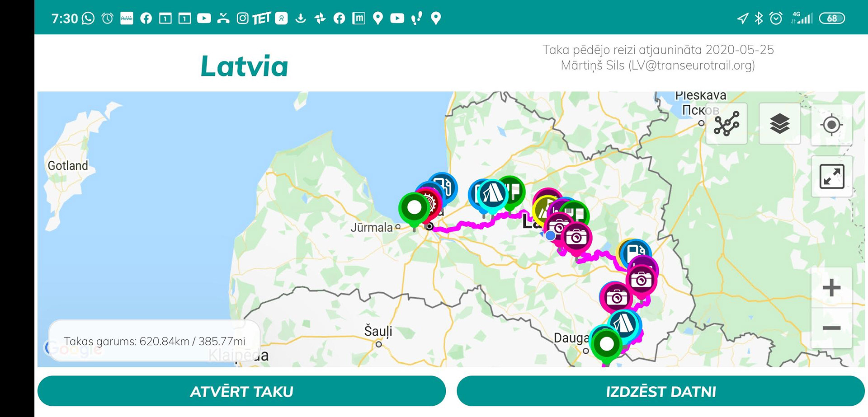Image resolution: width=868 pixels, height=417 pixels.
Task: Zoom in with the plus button
Action: [832, 287]
